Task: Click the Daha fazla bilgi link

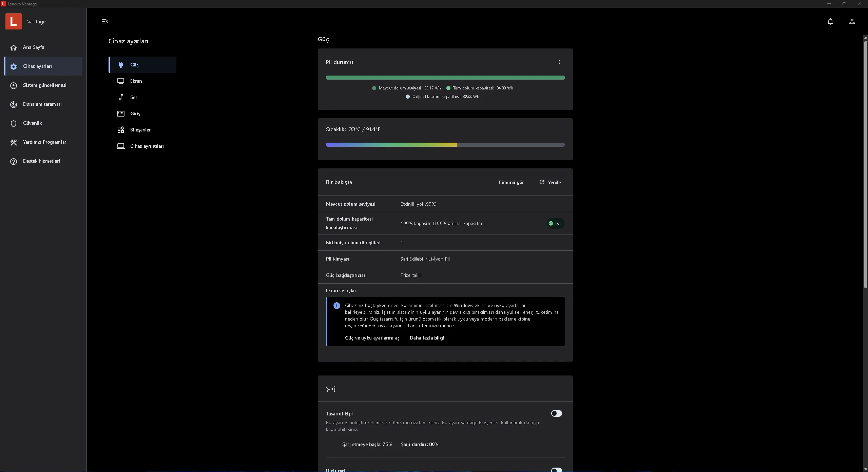Action: [x=426, y=338]
